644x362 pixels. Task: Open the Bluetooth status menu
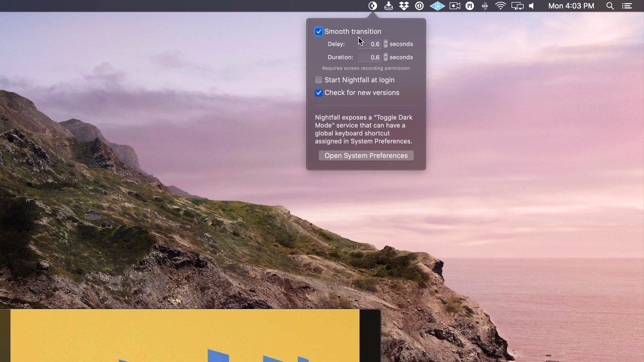(x=485, y=6)
